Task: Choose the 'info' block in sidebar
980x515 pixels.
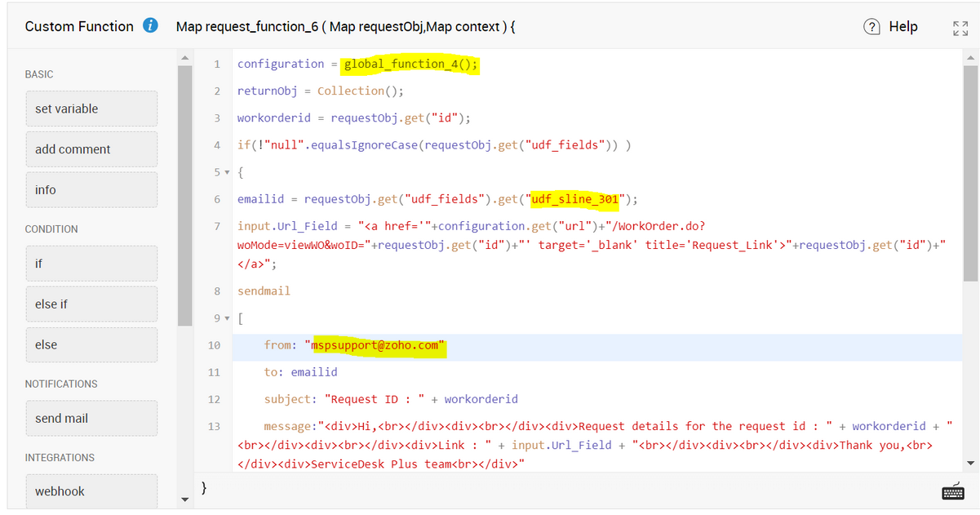Action: pyautogui.click(x=91, y=190)
